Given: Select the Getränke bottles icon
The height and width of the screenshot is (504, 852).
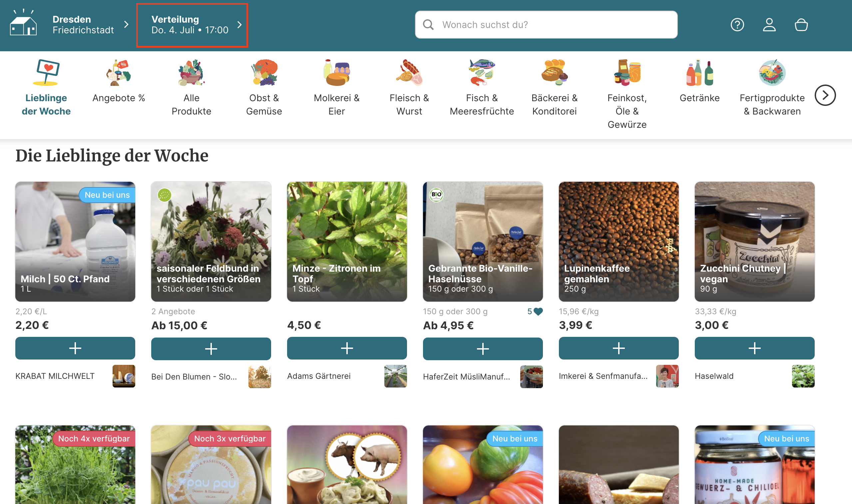Looking at the screenshot, I should click(x=699, y=72).
